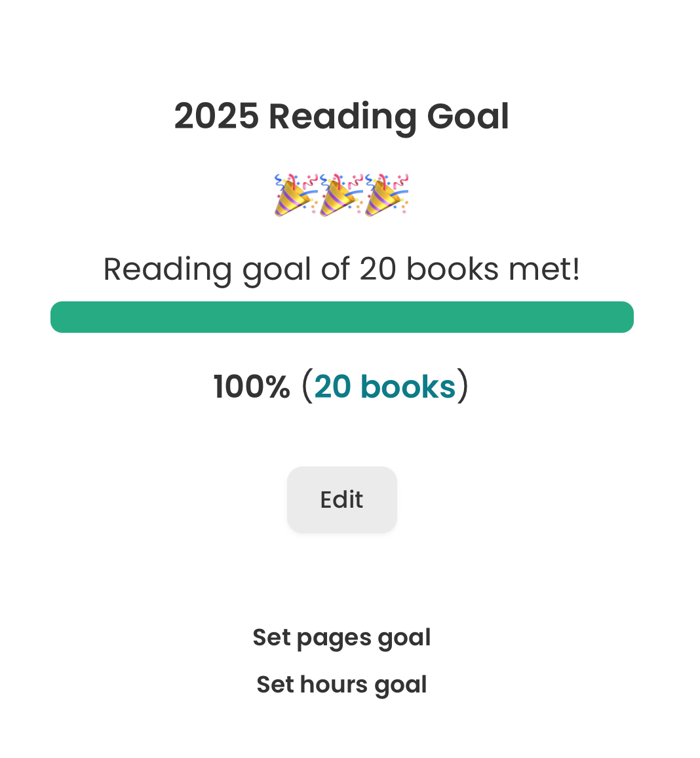Click the goal met message text
The width and height of the screenshot is (700, 758).
point(341,269)
